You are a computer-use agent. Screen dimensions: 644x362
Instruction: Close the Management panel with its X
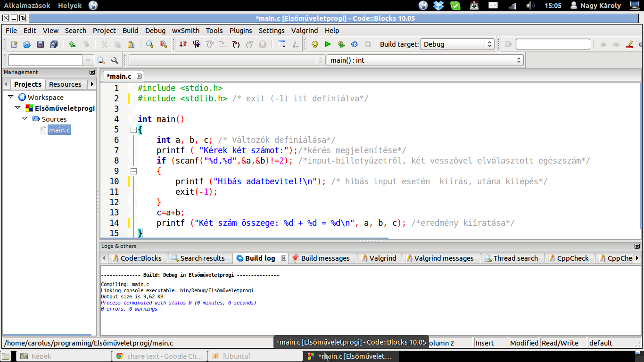point(92,73)
